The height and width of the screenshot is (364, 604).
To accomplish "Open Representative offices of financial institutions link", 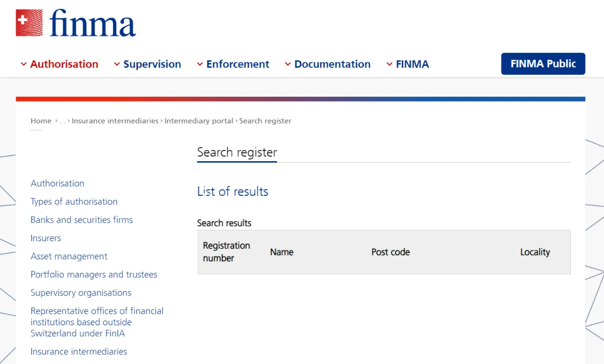I will click(97, 322).
